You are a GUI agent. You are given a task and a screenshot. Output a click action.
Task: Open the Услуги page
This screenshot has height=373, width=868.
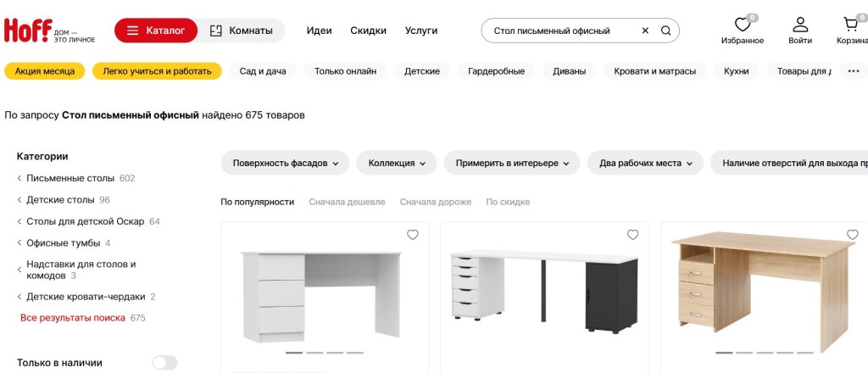tap(421, 31)
